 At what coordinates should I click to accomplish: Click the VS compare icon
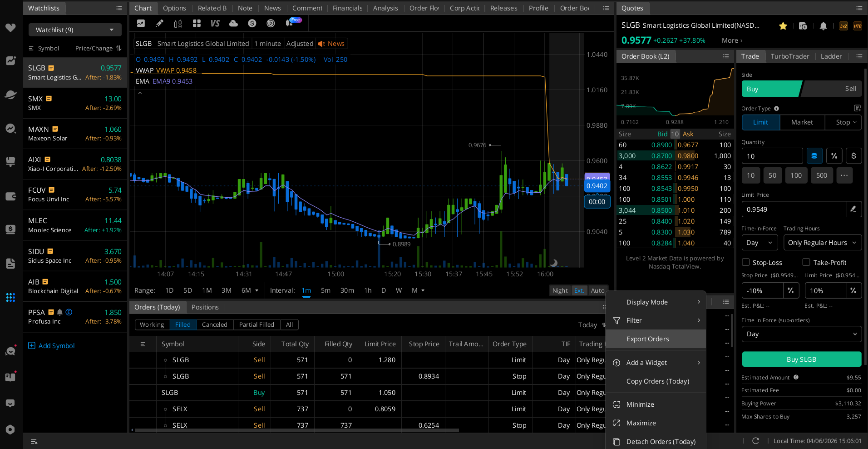[215, 24]
